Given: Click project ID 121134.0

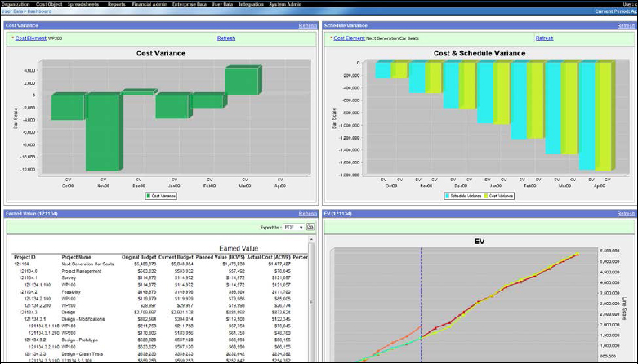Looking at the screenshot, I should coord(29,271).
